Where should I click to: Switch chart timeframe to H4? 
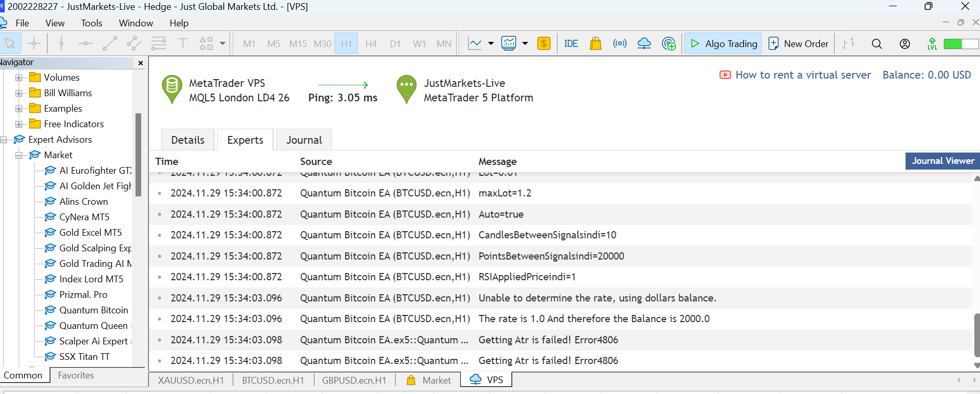[371, 43]
